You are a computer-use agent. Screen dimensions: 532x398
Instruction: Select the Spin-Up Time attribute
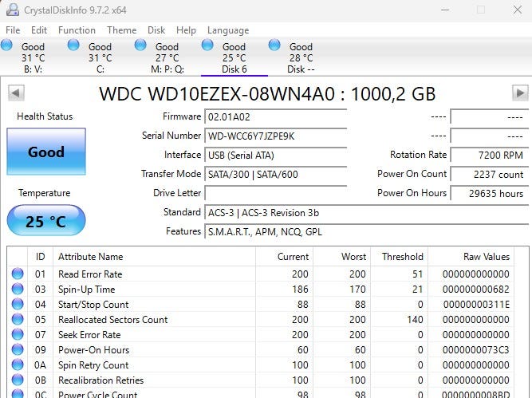click(x=86, y=289)
